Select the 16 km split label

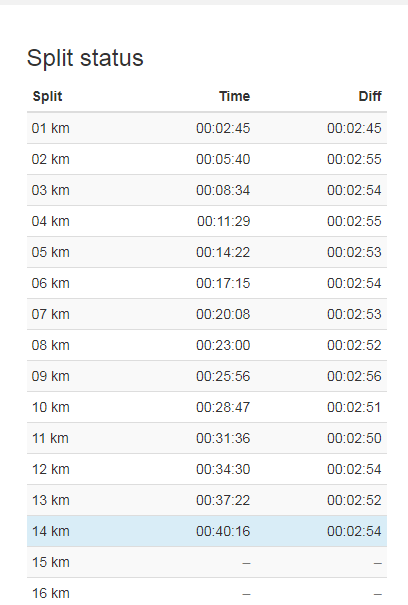(x=51, y=593)
